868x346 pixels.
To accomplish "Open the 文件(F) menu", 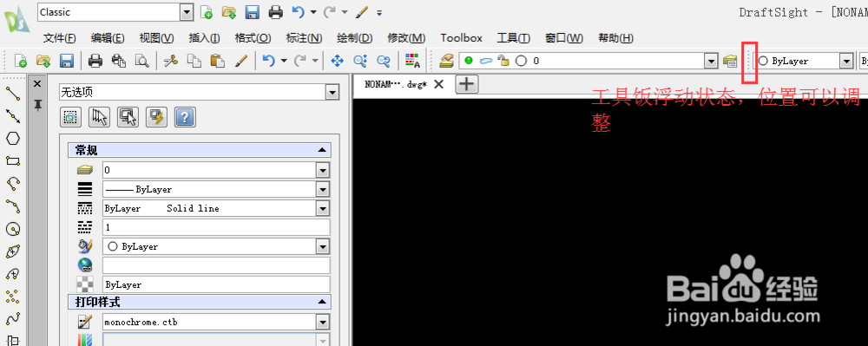I will click(60, 38).
